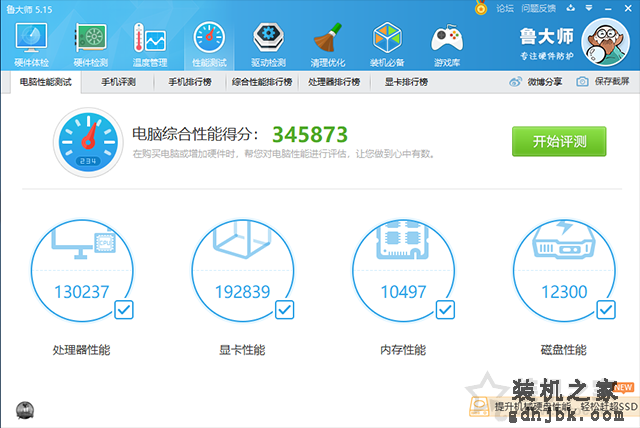
Task: Select 性能测试 performance test
Action: point(209,45)
